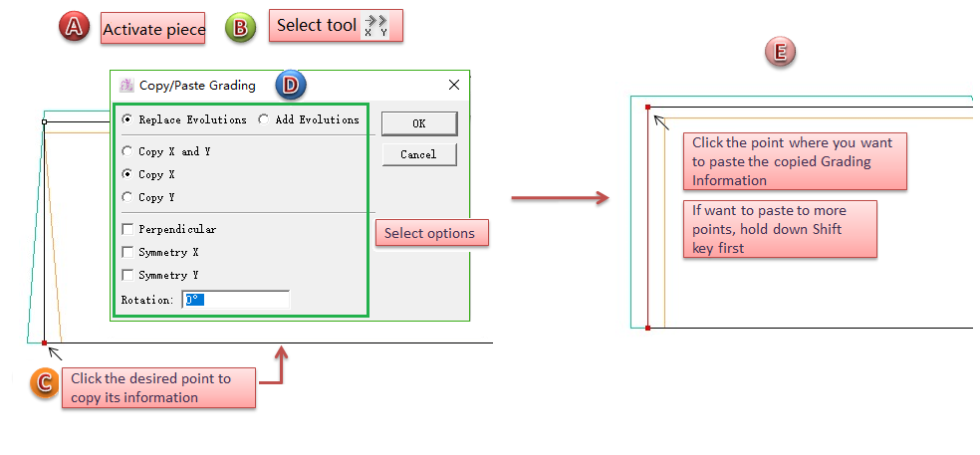Choose the Copy X radio button

[126, 174]
